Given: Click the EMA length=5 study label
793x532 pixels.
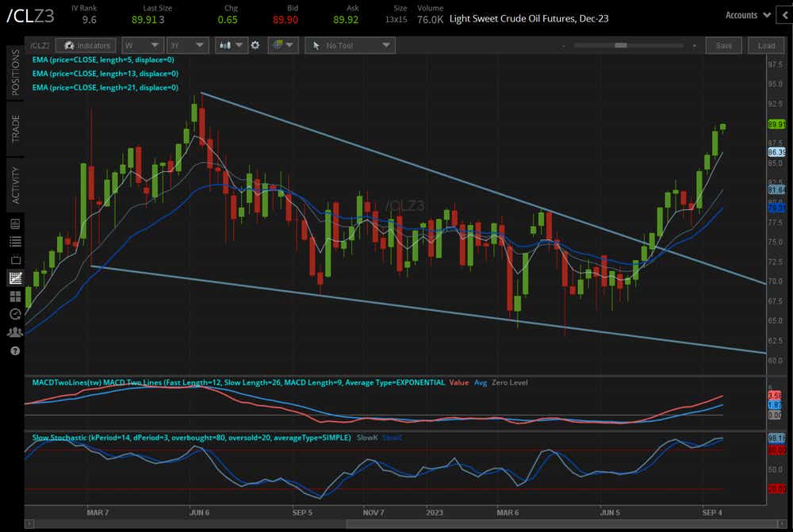Looking at the screenshot, I should pyautogui.click(x=103, y=59).
